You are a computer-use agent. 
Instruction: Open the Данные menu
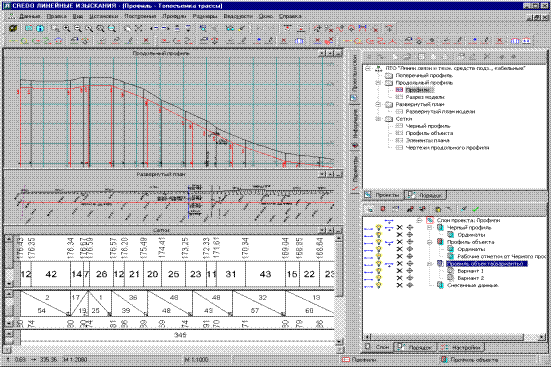[x=30, y=16]
